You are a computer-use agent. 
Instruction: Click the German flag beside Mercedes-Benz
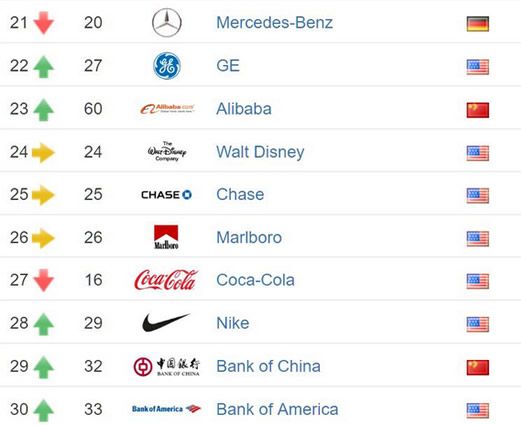(x=478, y=24)
